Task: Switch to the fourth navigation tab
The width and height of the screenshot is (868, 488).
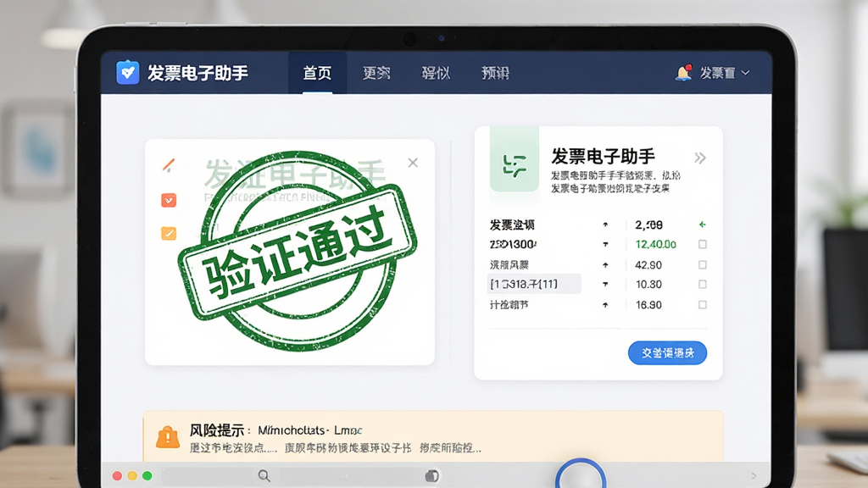Action: tap(495, 73)
